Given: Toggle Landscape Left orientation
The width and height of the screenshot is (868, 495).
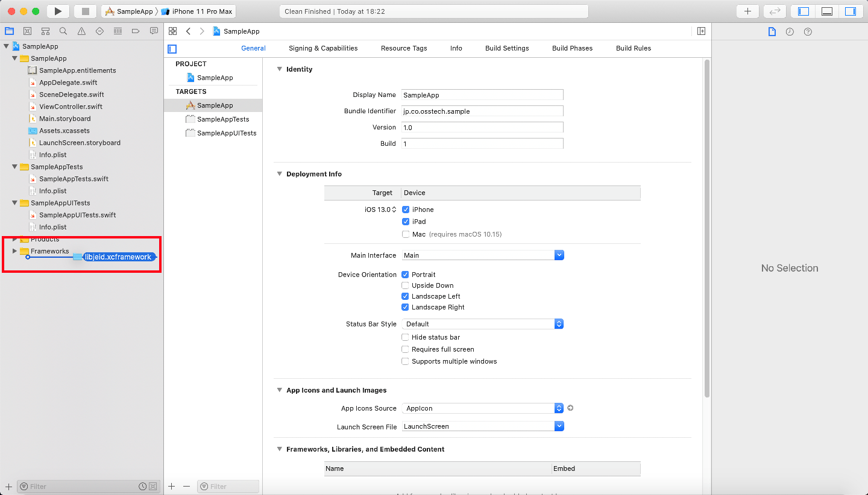Looking at the screenshot, I should (405, 296).
